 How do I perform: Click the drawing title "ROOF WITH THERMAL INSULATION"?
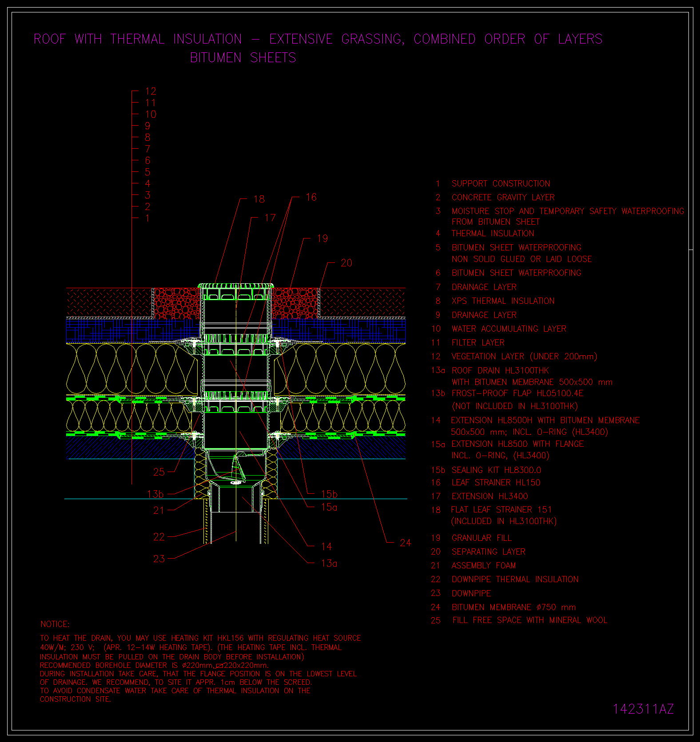tap(138, 39)
